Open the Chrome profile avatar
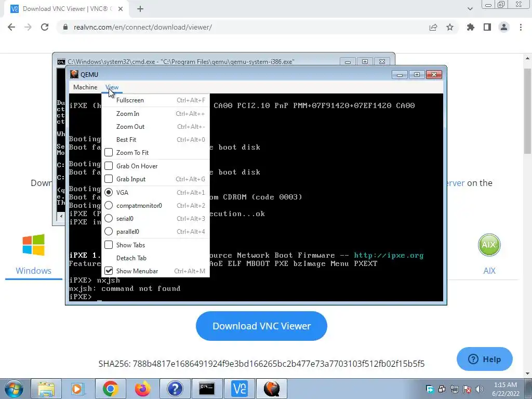The image size is (532, 399). click(504, 27)
